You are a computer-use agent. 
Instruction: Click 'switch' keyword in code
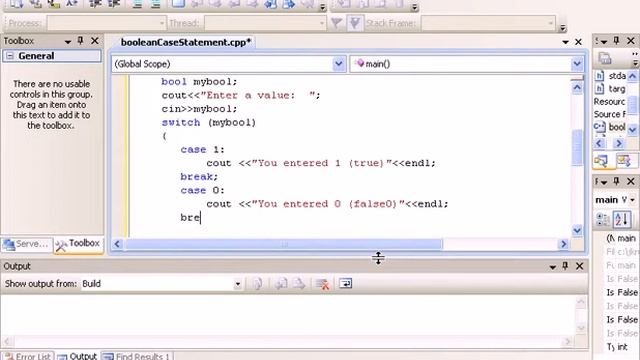[181, 122]
